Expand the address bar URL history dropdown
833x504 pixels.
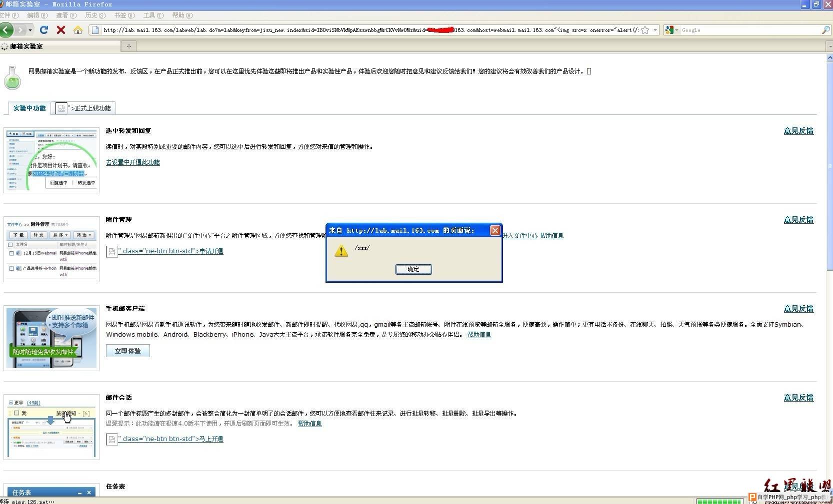655,30
